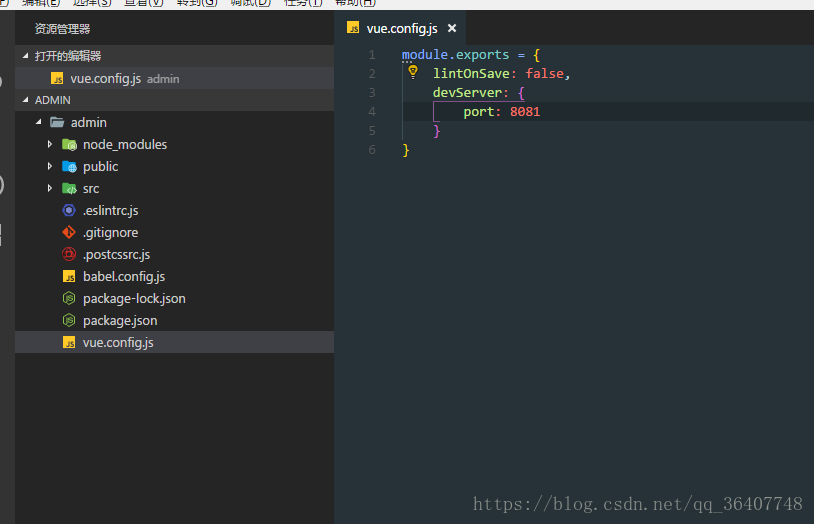Screen dimensions: 814x524
Task: Click the port property name
Action: click(479, 112)
